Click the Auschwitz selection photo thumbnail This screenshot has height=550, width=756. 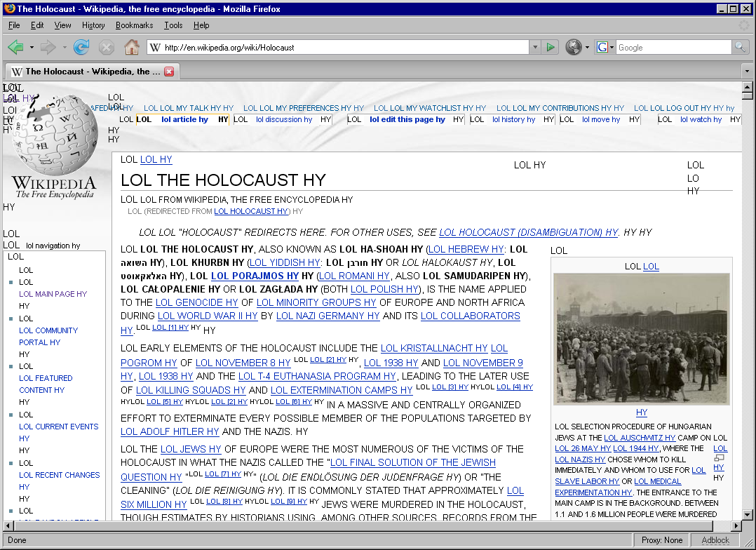[x=641, y=339]
